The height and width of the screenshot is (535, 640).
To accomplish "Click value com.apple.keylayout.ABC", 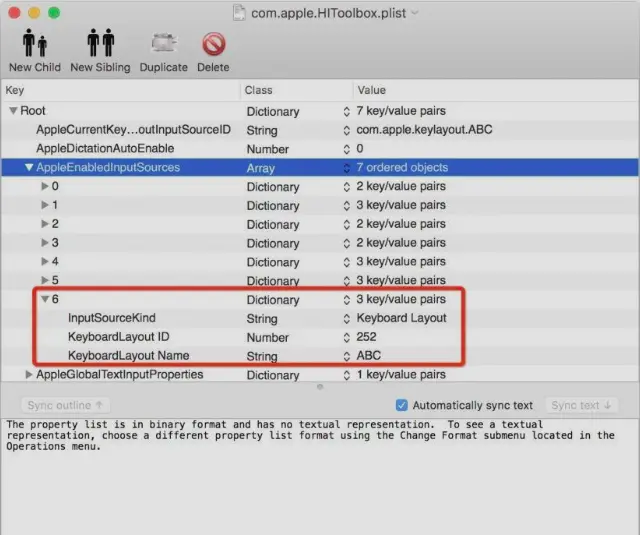I will [424, 129].
